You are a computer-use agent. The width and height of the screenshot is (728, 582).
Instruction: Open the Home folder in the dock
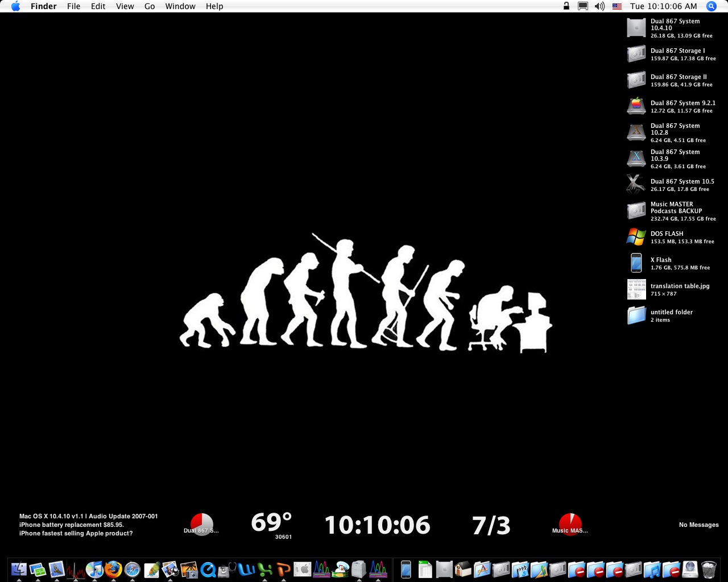pyautogui.click(x=463, y=569)
